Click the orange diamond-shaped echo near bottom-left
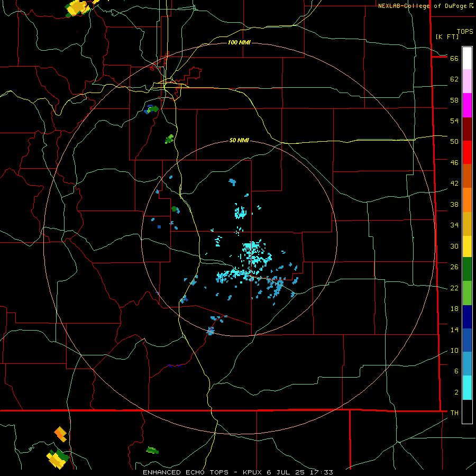476x476 pixels. pyautogui.click(x=60, y=434)
